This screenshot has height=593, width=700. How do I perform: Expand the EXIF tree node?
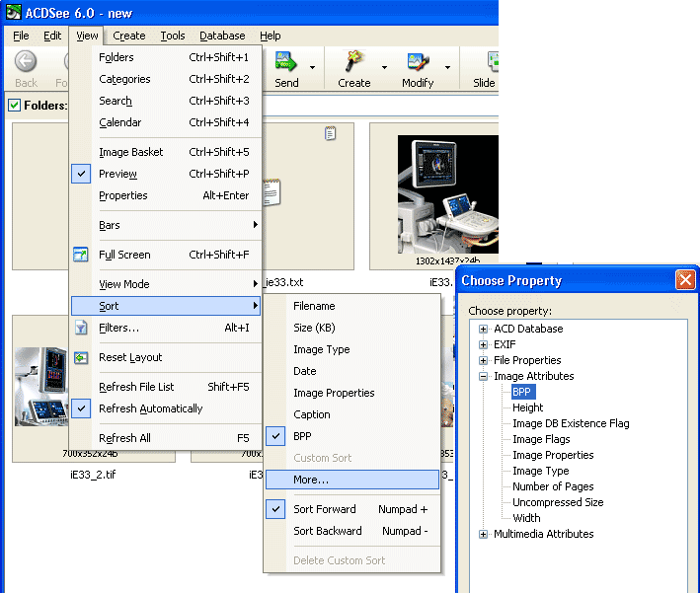click(483, 344)
